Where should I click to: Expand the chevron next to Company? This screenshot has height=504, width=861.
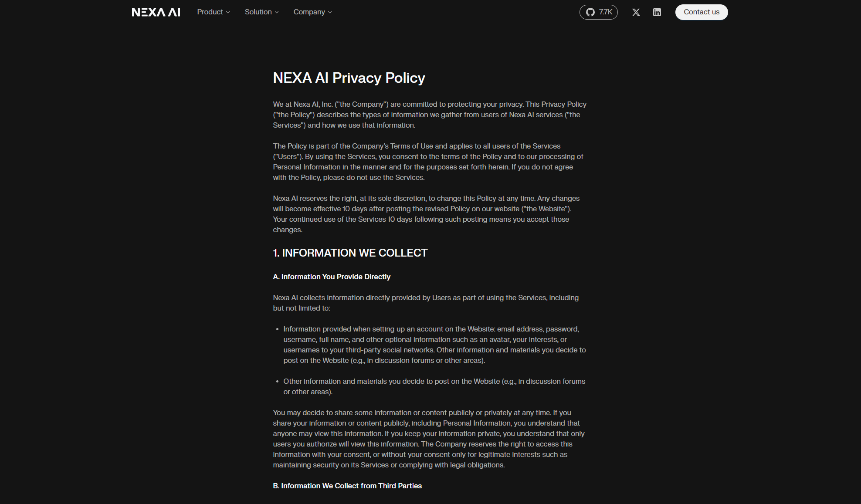330,12
